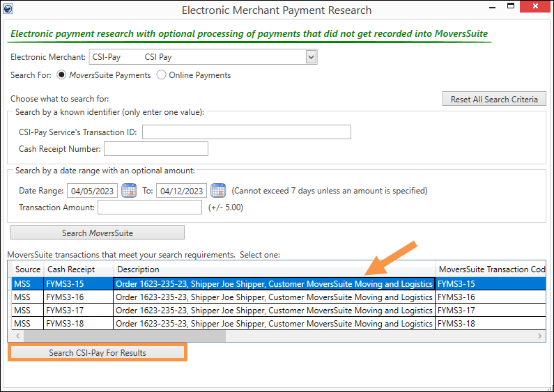Click transaction code FYMS3-15 in last column
554x392 pixels.
click(491, 284)
